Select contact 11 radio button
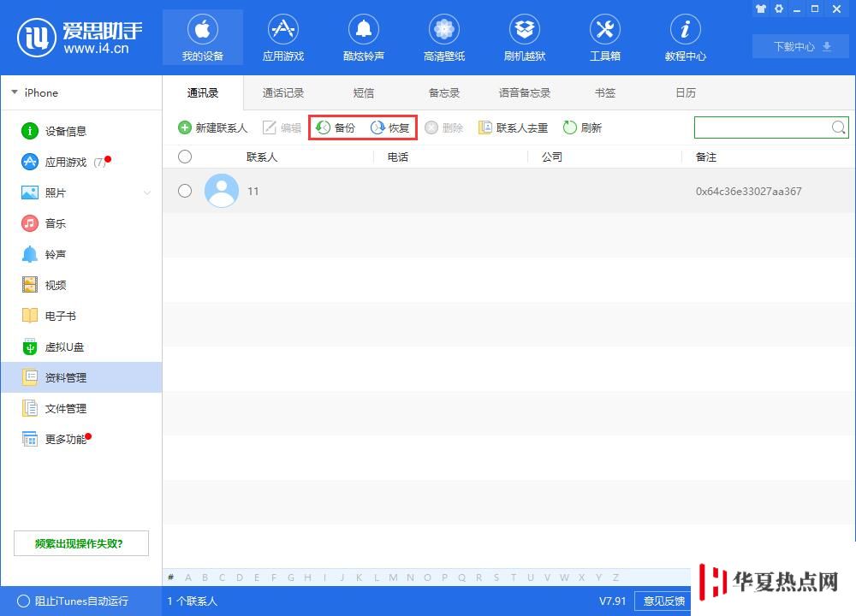Viewport: 856px width, 616px height. 185,191
